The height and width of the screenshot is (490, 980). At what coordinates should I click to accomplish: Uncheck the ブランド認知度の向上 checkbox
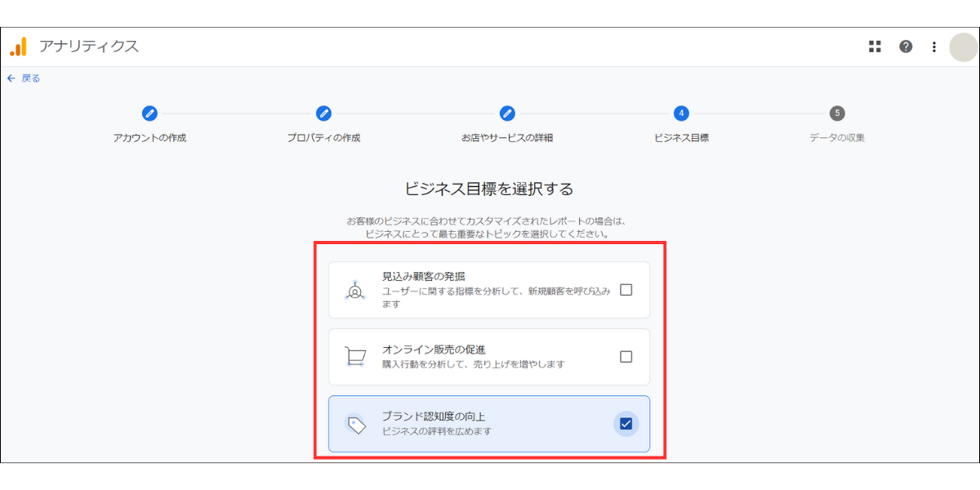626,424
